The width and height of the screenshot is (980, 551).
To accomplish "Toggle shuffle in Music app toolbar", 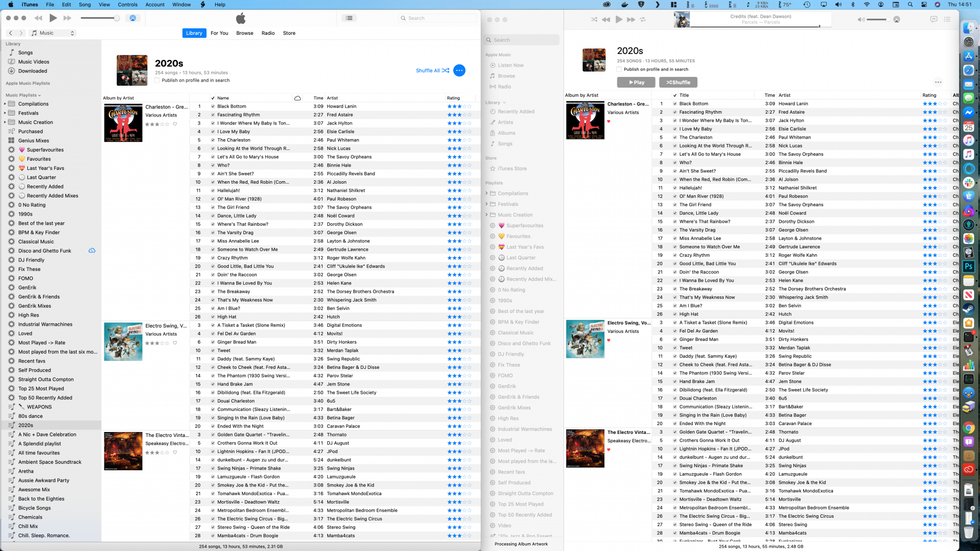I will click(x=594, y=20).
